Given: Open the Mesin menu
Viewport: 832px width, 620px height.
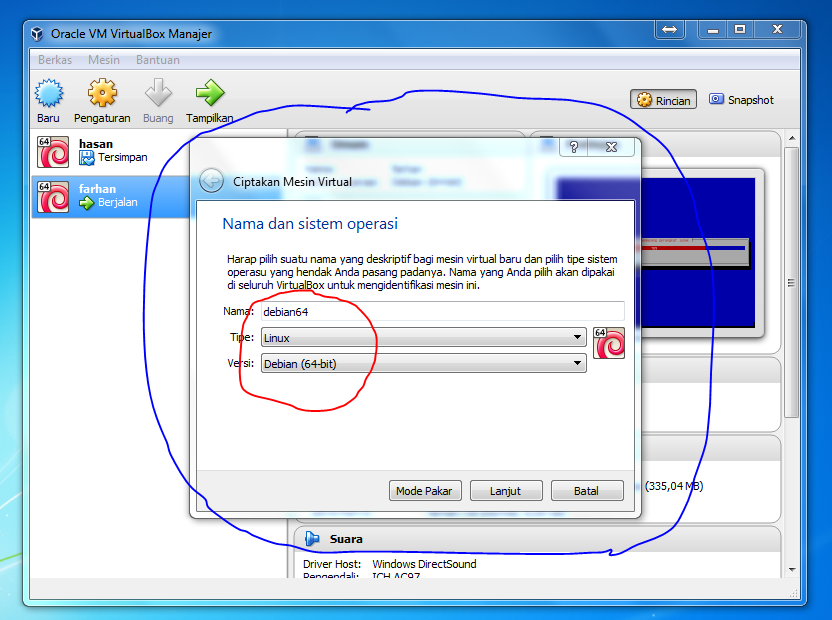Looking at the screenshot, I should click(x=104, y=60).
